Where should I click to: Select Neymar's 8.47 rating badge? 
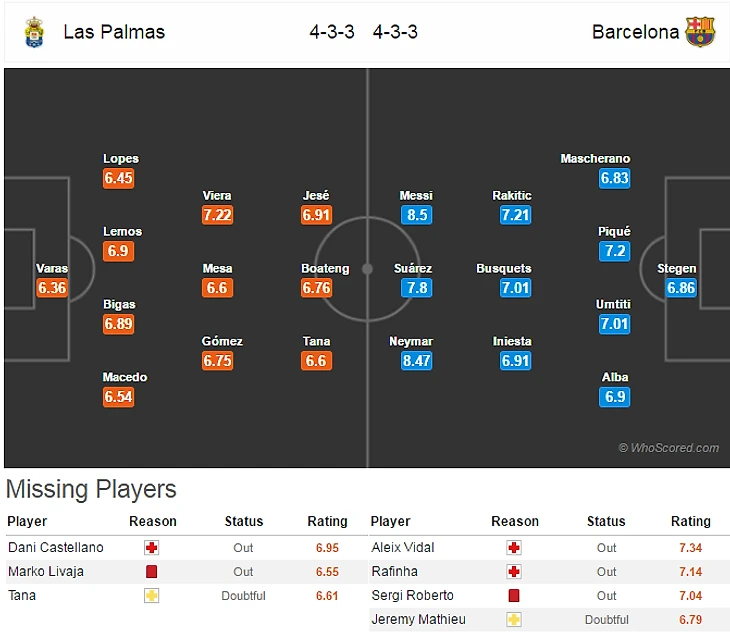coord(416,361)
